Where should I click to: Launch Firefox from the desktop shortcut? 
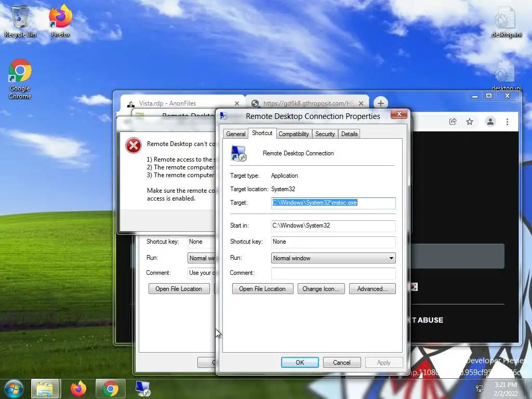pyautogui.click(x=61, y=21)
